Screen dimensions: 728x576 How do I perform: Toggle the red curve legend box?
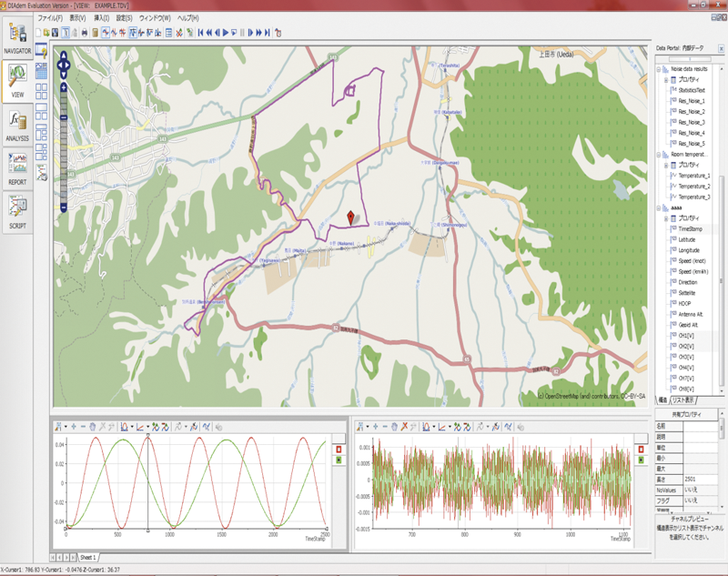338,449
